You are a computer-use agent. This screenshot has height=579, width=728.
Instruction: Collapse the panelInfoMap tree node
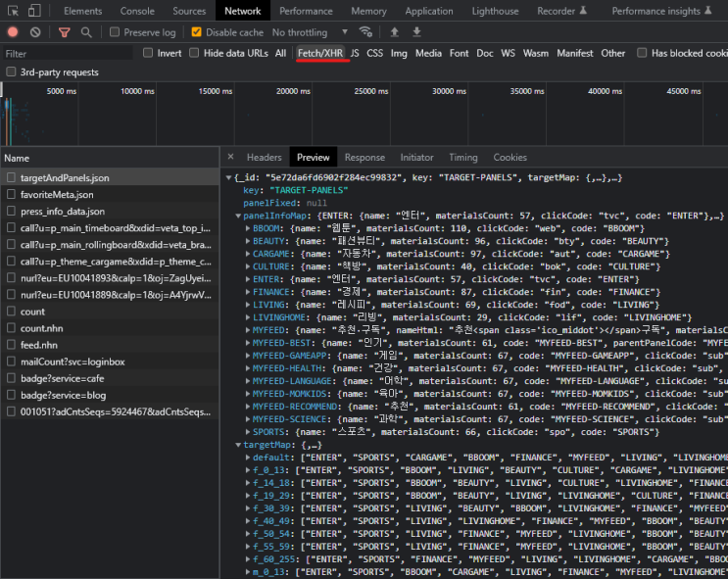click(238, 216)
